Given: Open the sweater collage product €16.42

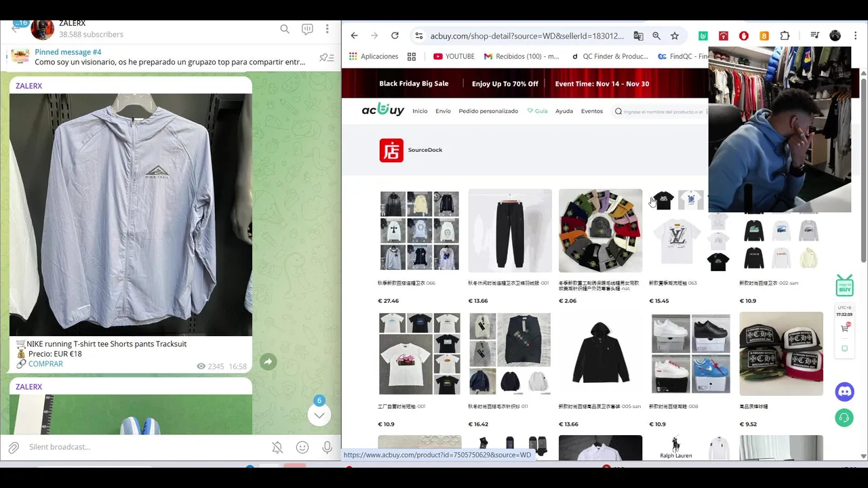Looking at the screenshot, I should point(510,354).
